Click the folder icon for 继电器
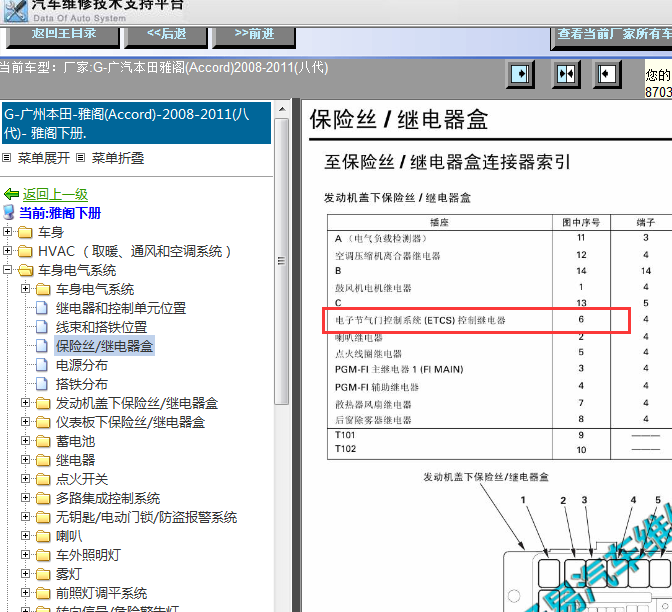The image size is (672, 612). coord(43,460)
